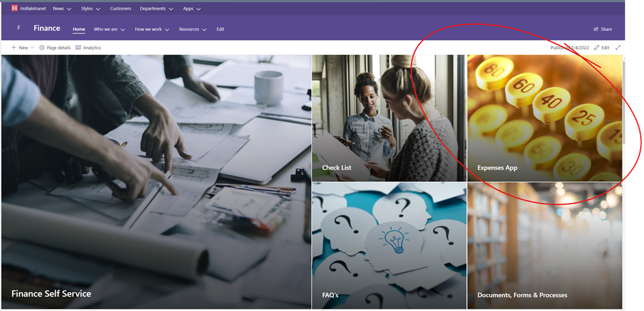Open Page details gear icon

pyautogui.click(x=42, y=48)
